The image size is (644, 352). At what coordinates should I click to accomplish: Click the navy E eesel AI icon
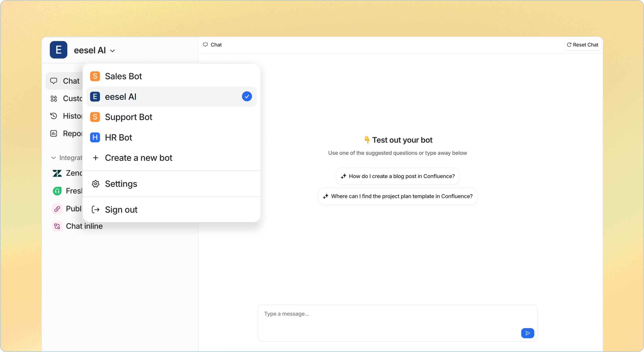click(95, 97)
